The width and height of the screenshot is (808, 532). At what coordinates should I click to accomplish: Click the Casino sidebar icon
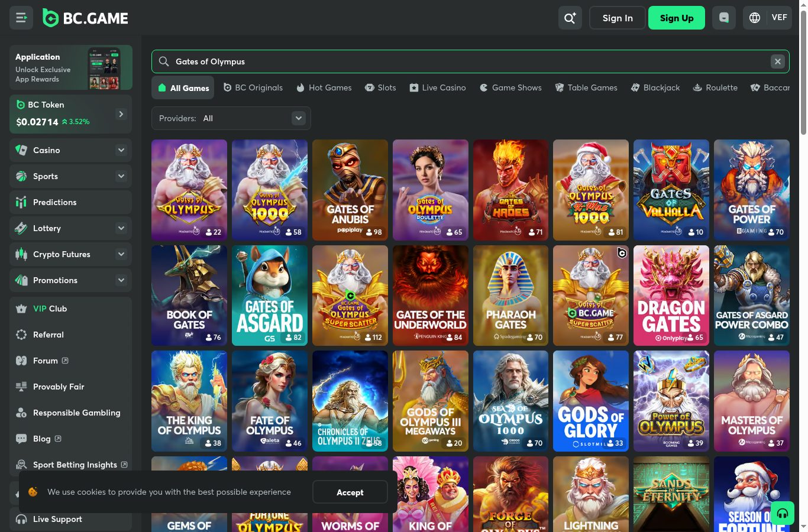click(x=21, y=150)
